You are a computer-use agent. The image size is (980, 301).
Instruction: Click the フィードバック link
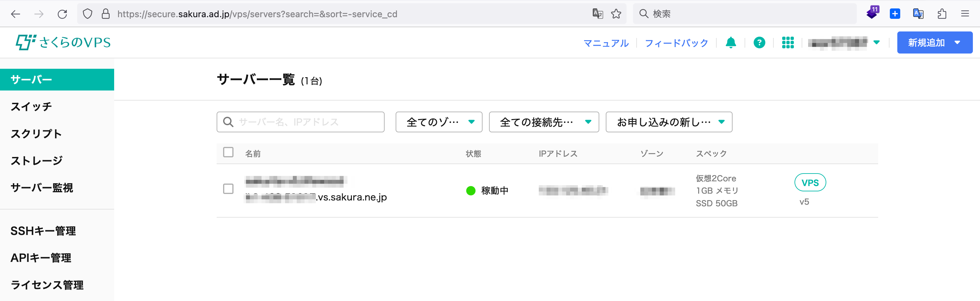(676, 43)
